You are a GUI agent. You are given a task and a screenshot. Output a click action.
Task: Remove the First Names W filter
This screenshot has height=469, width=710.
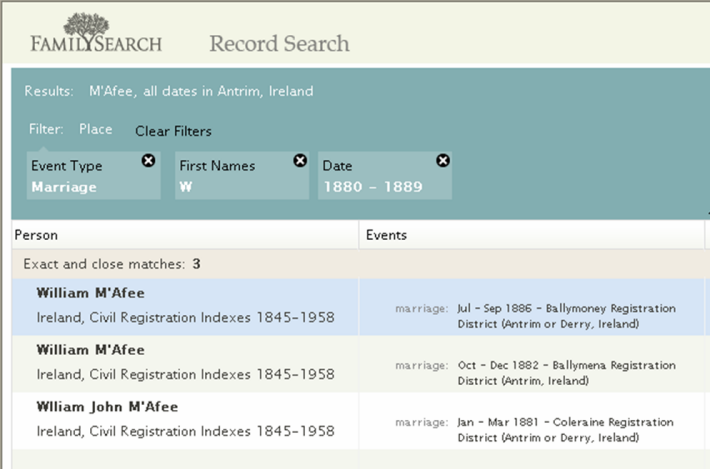coord(300,160)
